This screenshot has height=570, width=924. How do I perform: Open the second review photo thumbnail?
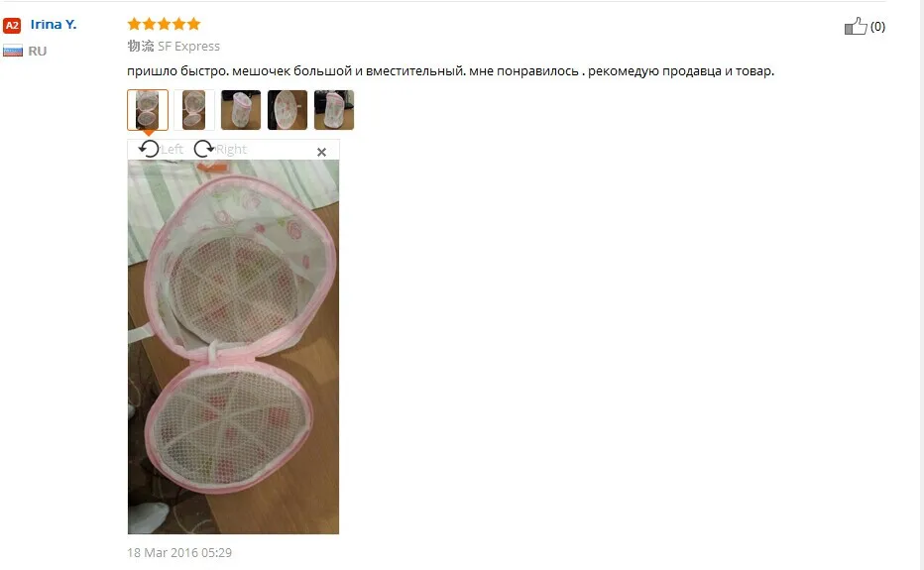click(194, 110)
